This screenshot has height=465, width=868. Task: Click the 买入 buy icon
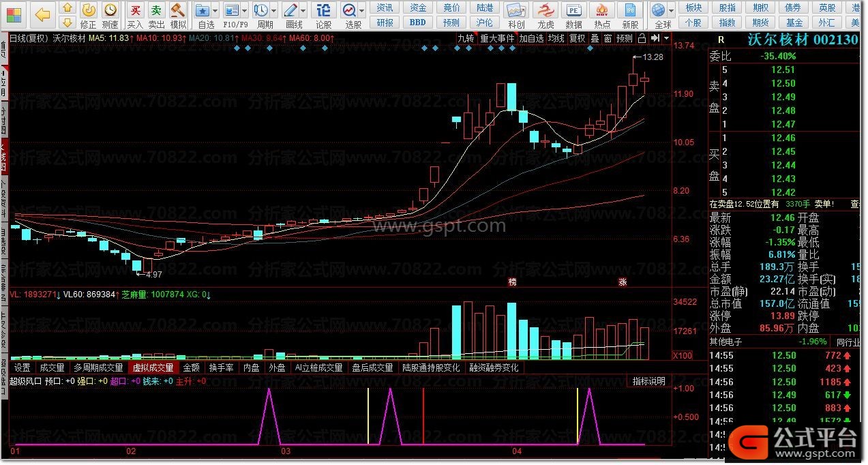(x=136, y=15)
